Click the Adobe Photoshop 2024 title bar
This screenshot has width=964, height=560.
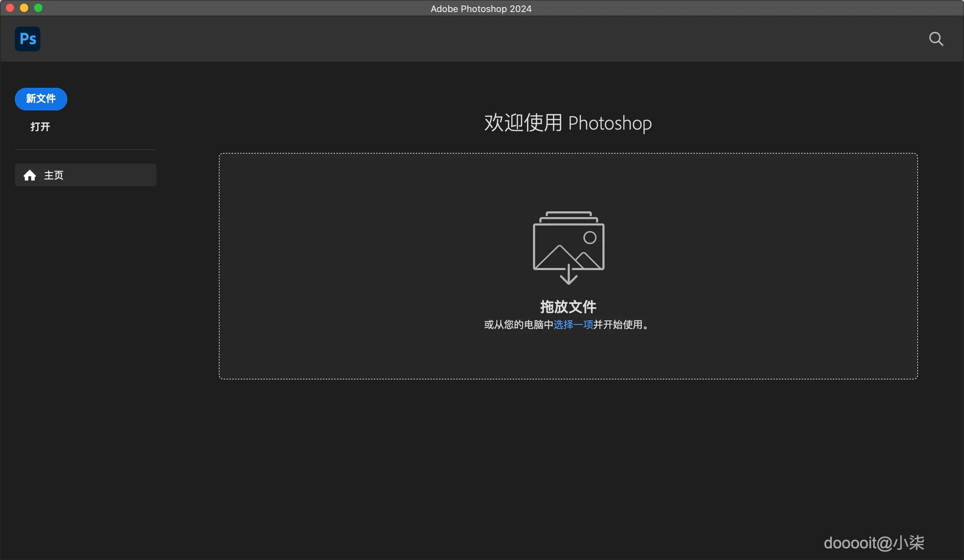tap(481, 8)
